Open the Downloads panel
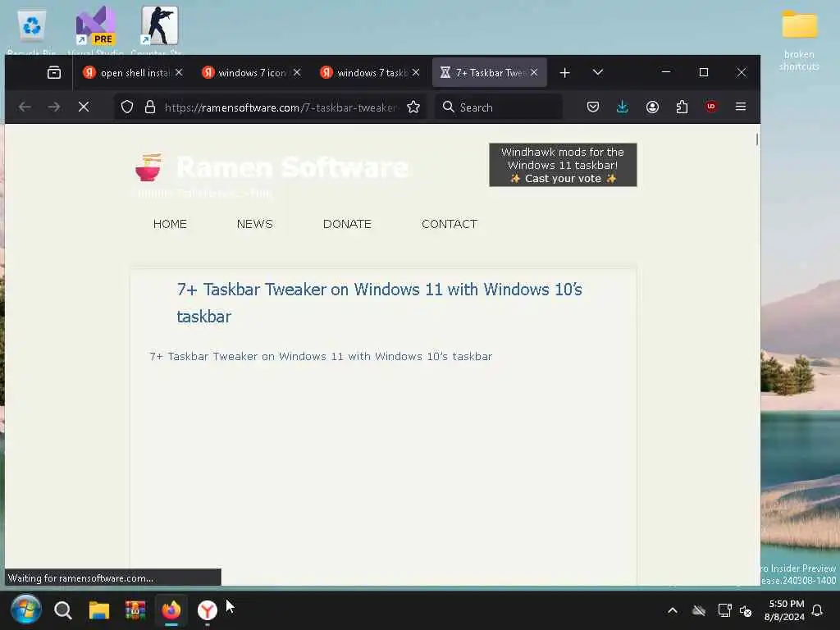 point(623,107)
